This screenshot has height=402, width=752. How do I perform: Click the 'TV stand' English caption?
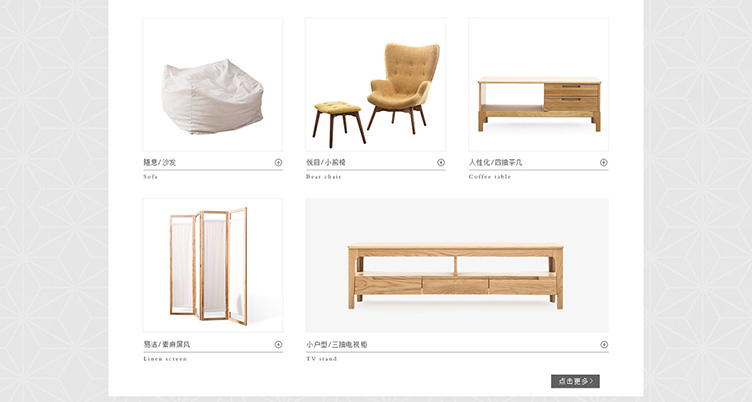tap(321, 358)
